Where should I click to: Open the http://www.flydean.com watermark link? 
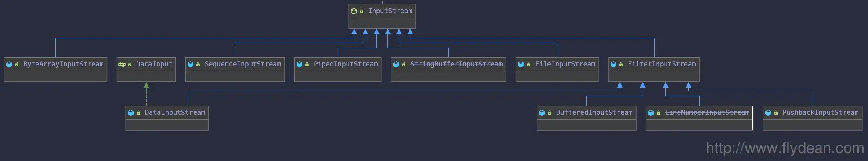(x=785, y=148)
